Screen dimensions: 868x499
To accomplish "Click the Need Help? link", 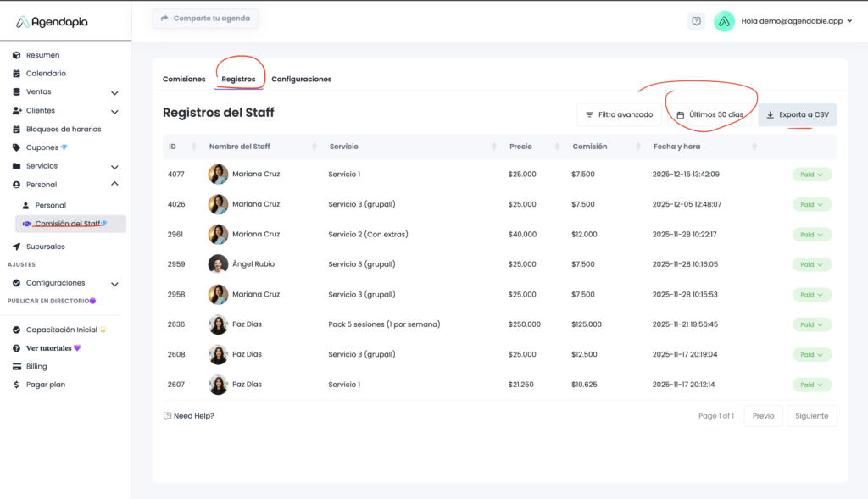I will point(188,416).
